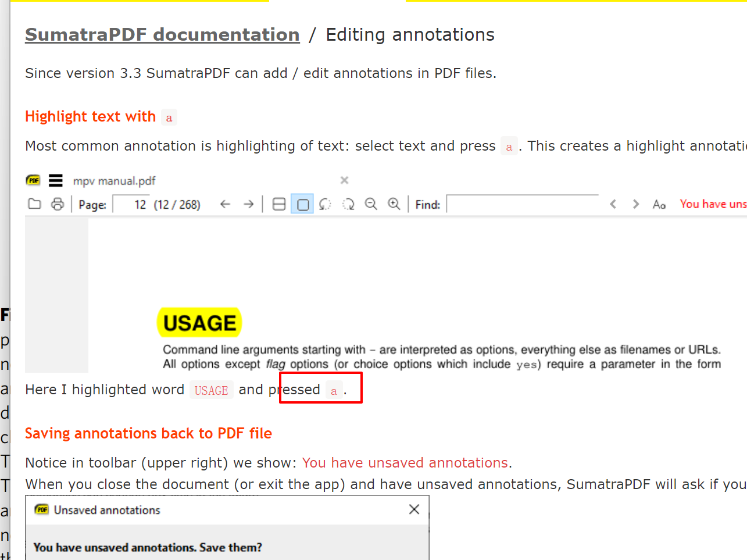This screenshot has height=560, width=747.
Task: Click the rotate left icon
Action: pos(325,204)
